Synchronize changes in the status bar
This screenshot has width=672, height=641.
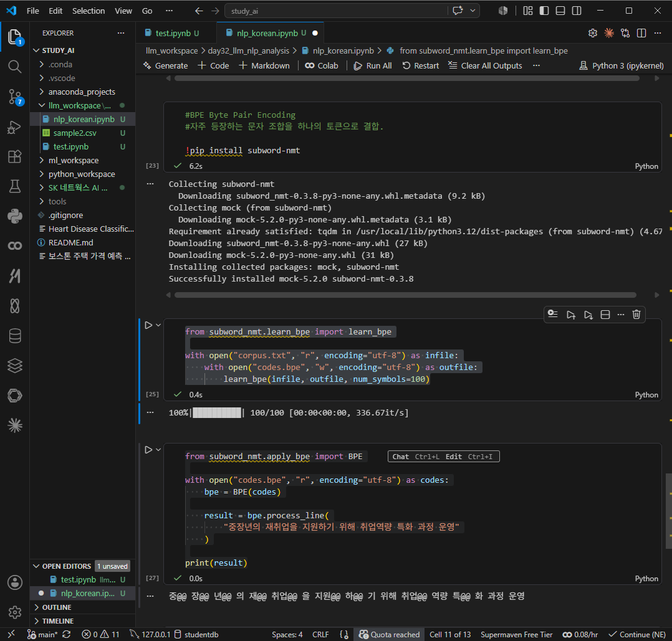[67, 634]
